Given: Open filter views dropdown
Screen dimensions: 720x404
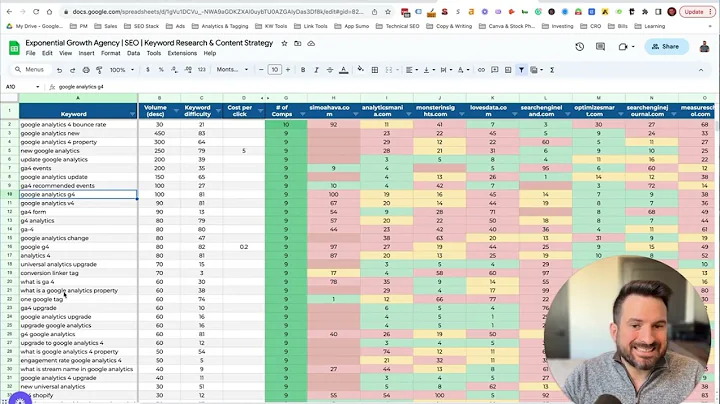Looking at the screenshot, I should pos(536,70).
